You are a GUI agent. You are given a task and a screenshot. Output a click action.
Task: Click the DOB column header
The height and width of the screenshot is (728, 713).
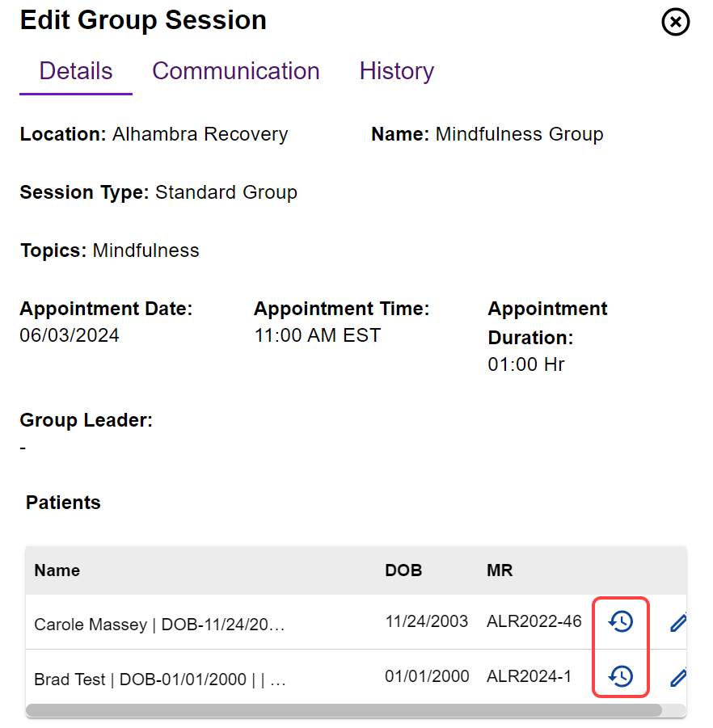403,570
